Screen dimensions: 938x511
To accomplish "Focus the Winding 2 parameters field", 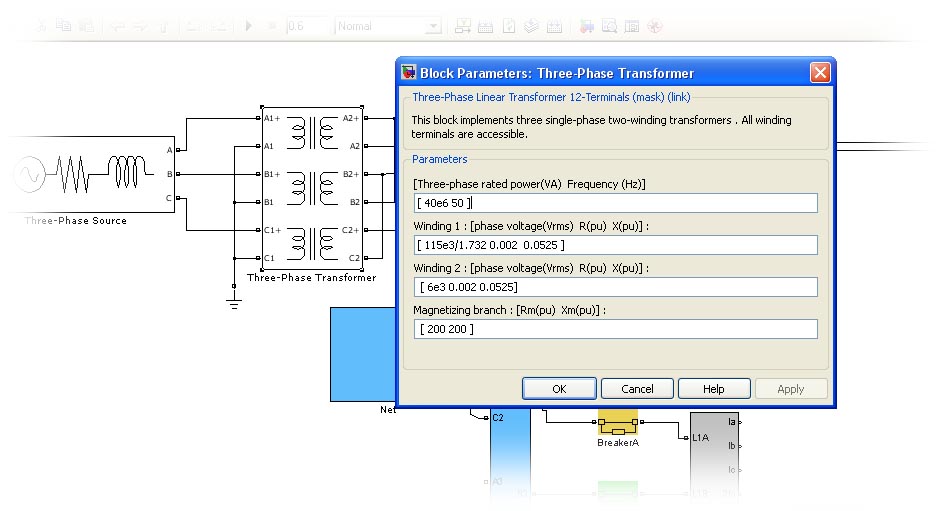I will point(615,287).
